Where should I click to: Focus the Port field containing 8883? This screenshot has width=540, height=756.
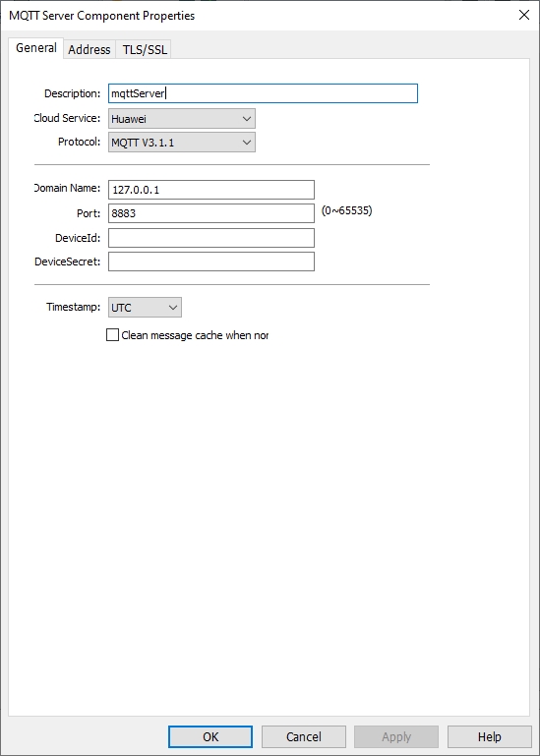click(211, 213)
